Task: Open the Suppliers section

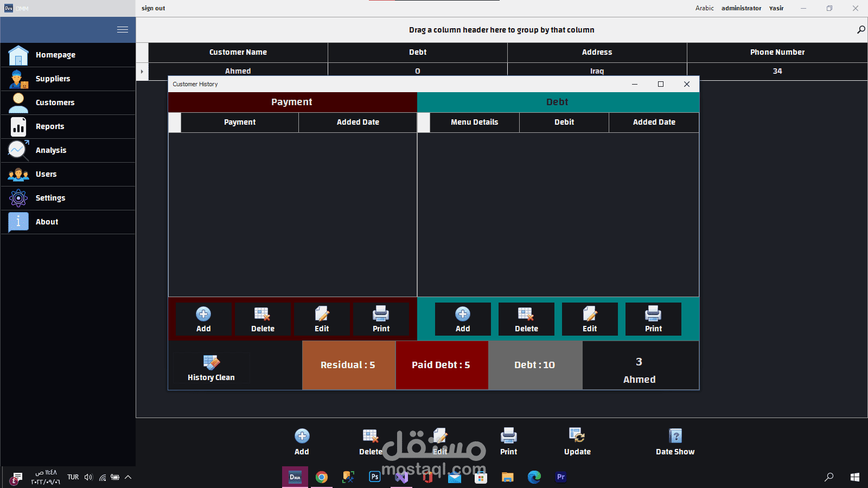Action: [68, 79]
